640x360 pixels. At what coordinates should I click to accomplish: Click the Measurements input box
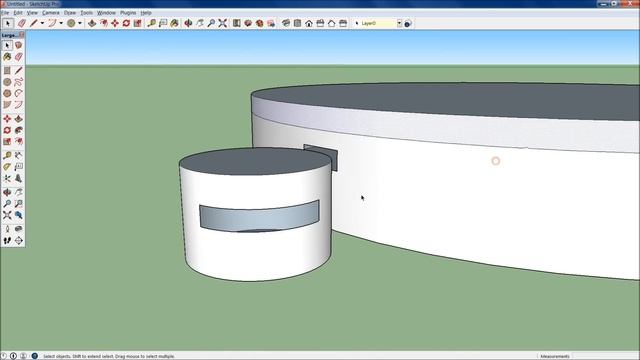coord(605,356)
